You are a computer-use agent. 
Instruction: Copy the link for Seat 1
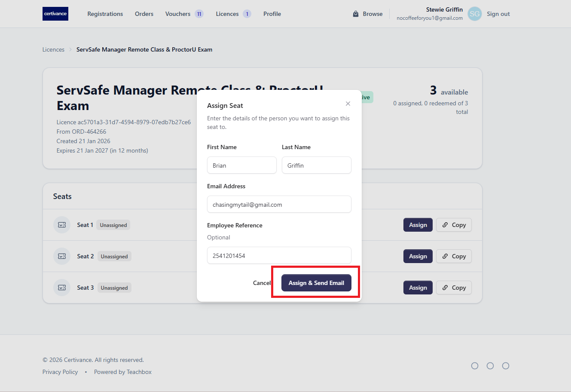[454, 225]
